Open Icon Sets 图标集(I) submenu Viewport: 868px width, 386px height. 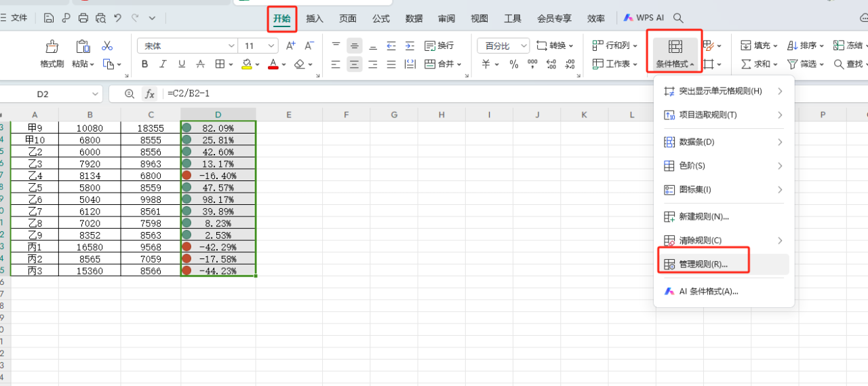click(724, 189)
